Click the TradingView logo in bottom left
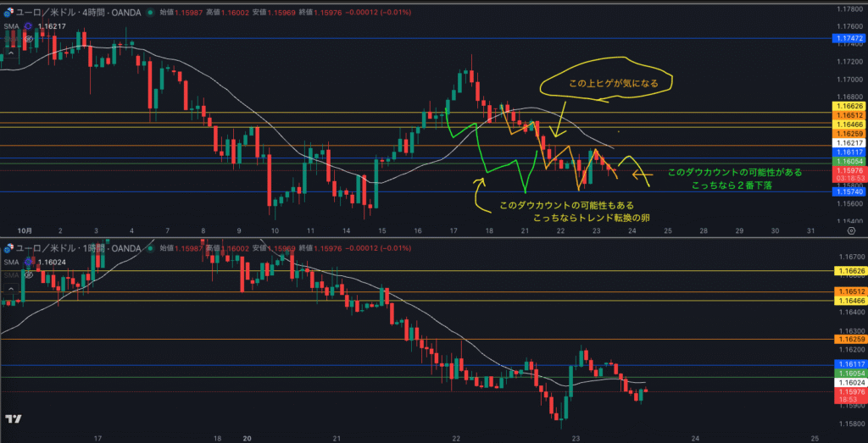Screen dimensions: 868x443 click(x=13, y=419)
